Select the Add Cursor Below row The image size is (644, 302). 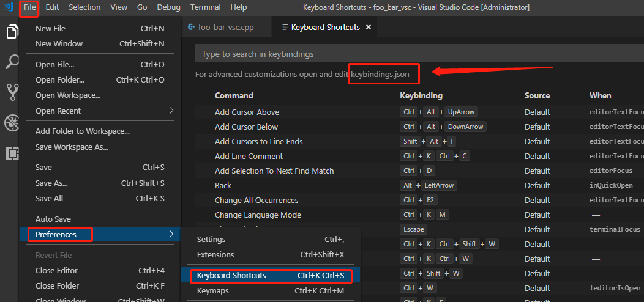click(x=419, y=127)
